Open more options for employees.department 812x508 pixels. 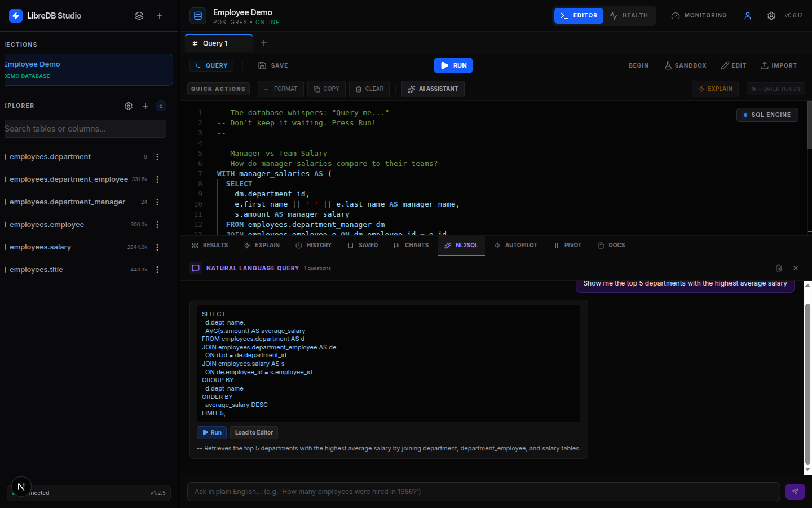(x=157, y=157)
